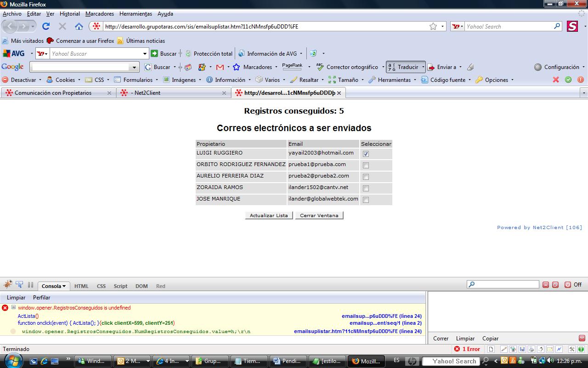Click the Actualizar Lista button
588x368 pixels.
(x=269, y=215)
